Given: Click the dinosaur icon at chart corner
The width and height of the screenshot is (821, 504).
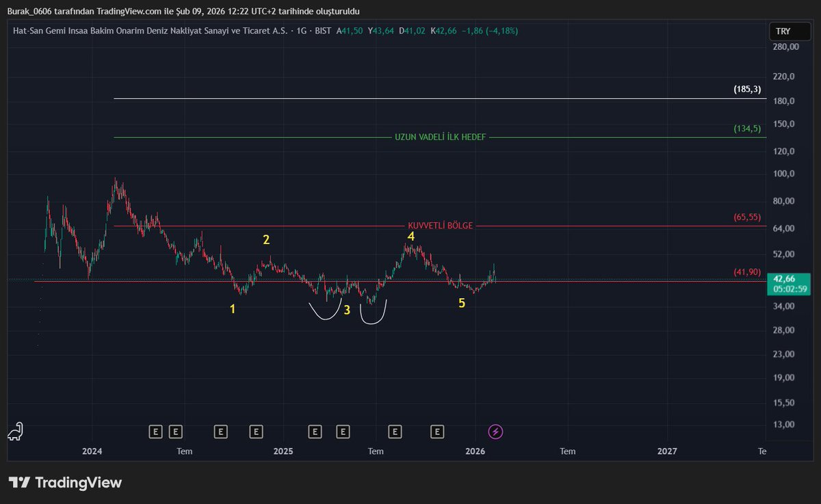Looking at the screenshot, I should point(14,432).
